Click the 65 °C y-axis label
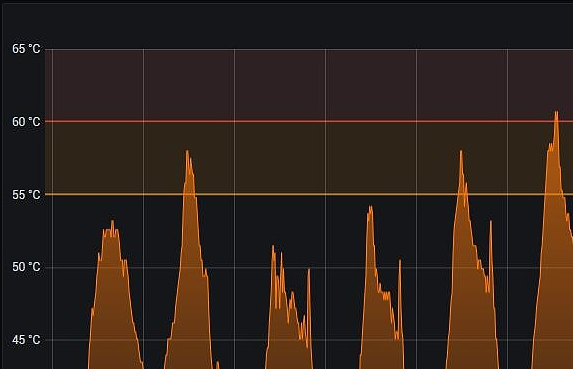This screenshot has height=369, width=573. [26, 49]
